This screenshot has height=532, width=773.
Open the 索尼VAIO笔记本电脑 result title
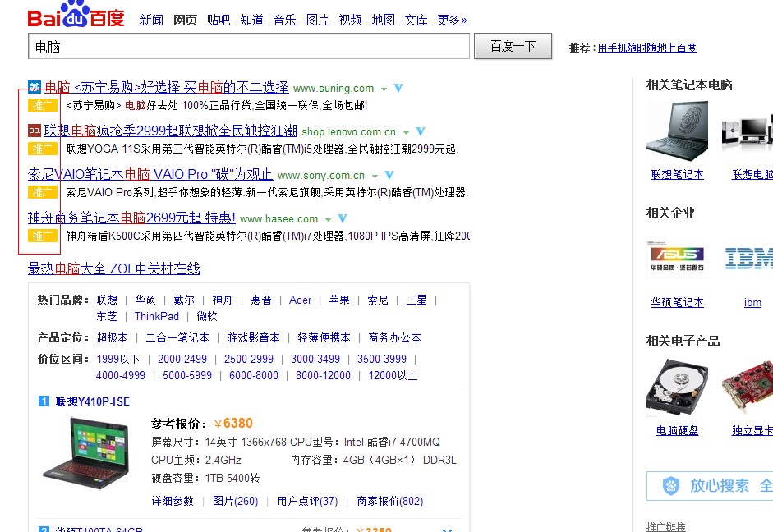(x=150, y=174)
